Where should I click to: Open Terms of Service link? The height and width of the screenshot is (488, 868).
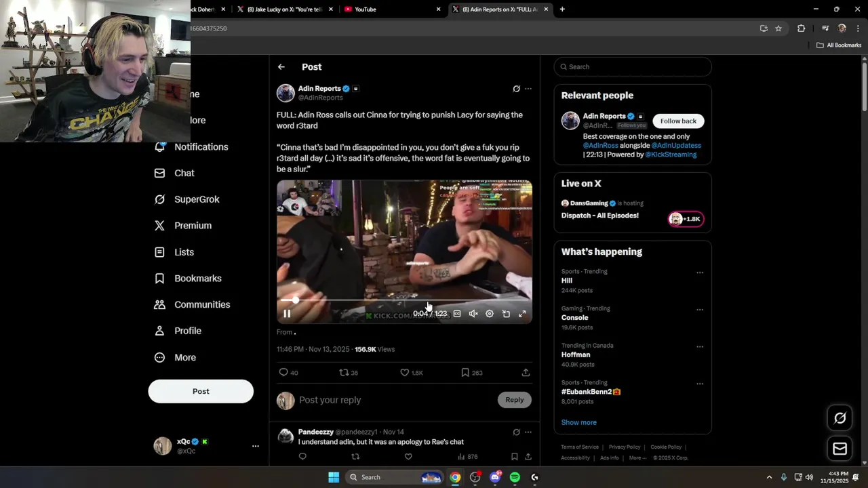point(580,447)
